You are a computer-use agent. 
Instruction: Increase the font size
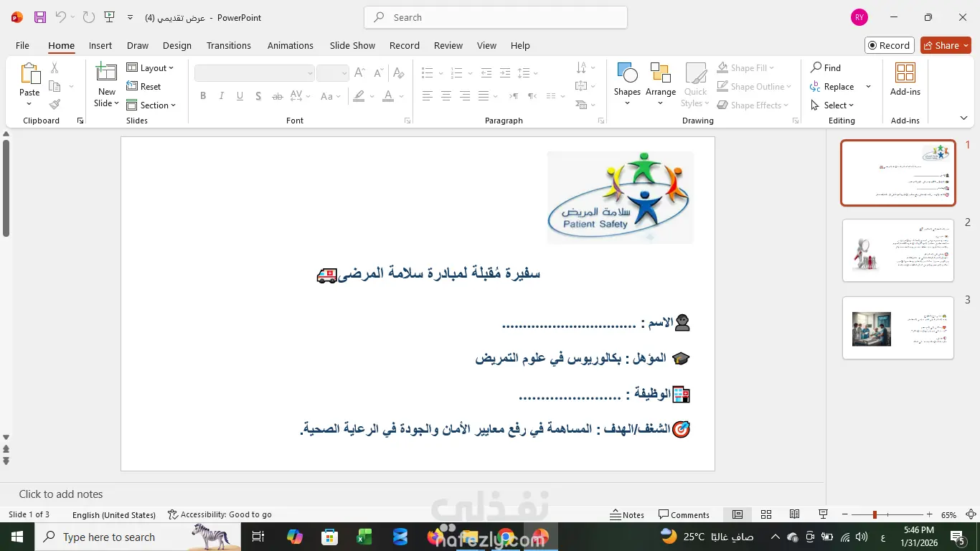360,73
